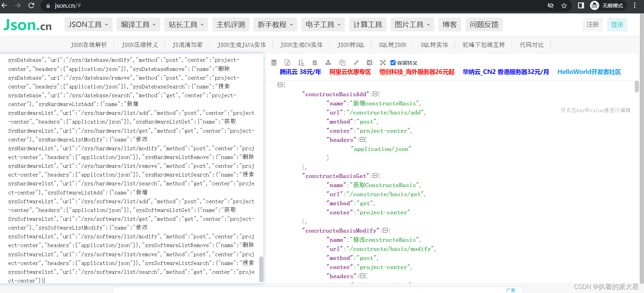Click the right result panel scrollbar thumb
Image resolution: width=644 pixels, height=293 pixels.
(x=637, y=86)
